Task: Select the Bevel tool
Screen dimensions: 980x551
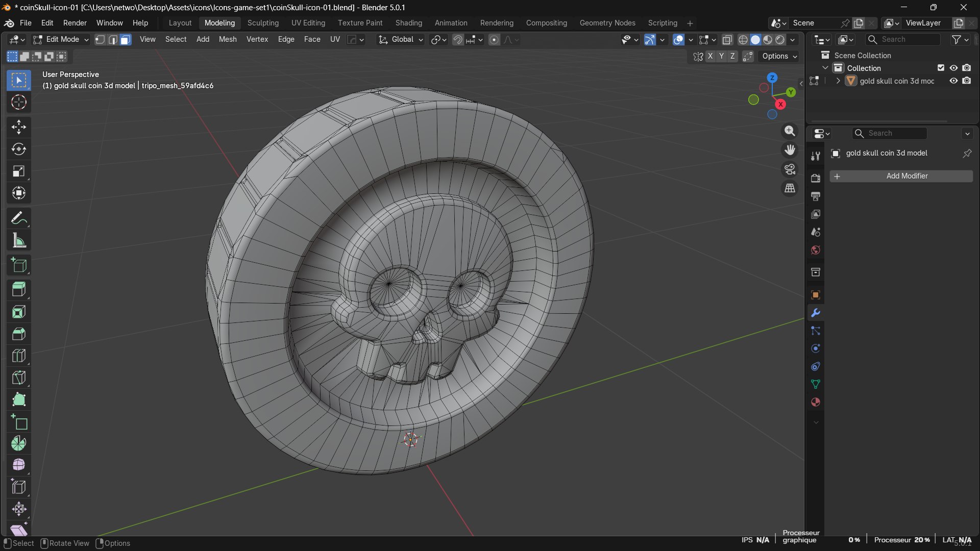Action: (19, 334)
